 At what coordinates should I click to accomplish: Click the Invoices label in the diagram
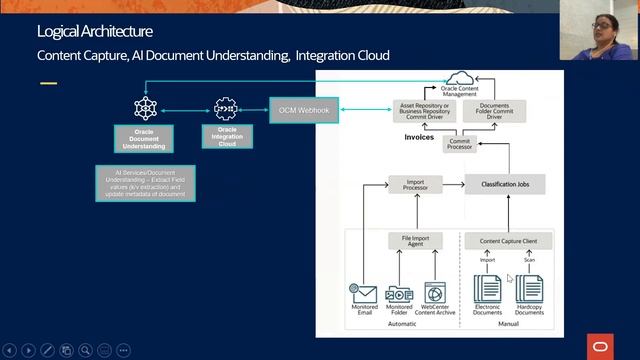point(419,137)
